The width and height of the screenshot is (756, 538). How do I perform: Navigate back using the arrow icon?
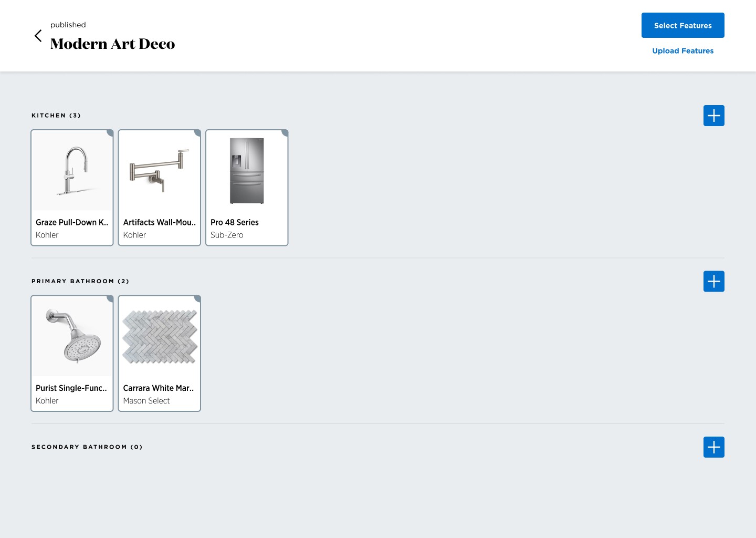(x=38, y=36)
